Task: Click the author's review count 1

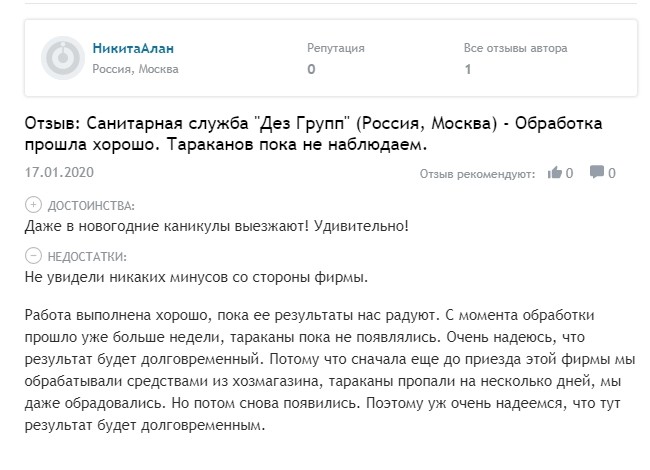Action: point(468,70)
